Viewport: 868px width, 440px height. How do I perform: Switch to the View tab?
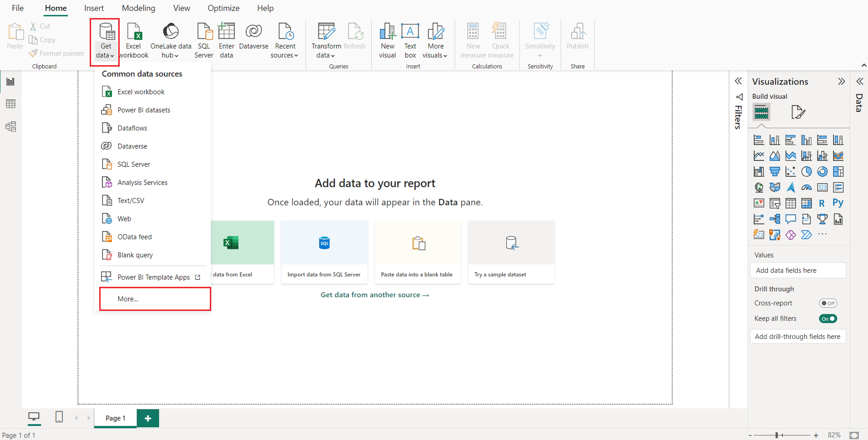point(182,8)
